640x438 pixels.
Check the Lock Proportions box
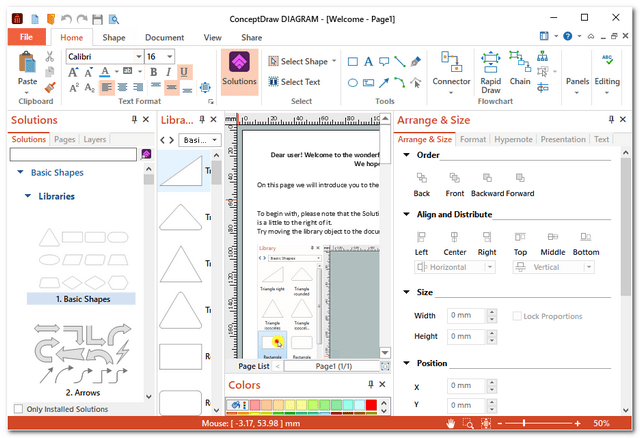point(517,316)
